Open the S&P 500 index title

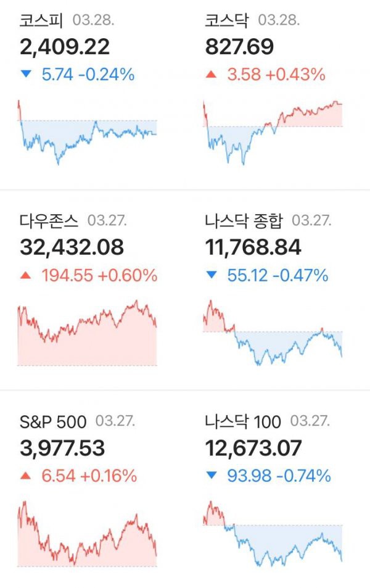pyautogui.click(x=53, y=421)
